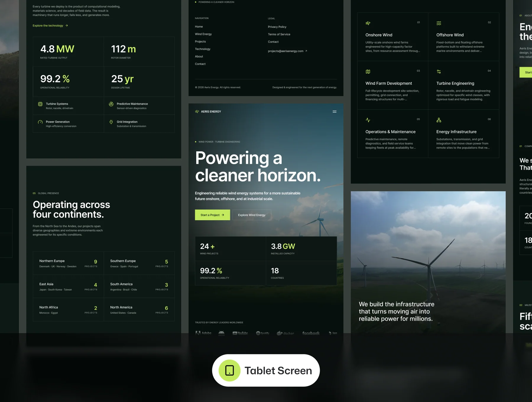Image resolution: width=532 pixels, height=402 pixels.
Task: Click the Aeris Energy wind logo icon
Action: 197,111
